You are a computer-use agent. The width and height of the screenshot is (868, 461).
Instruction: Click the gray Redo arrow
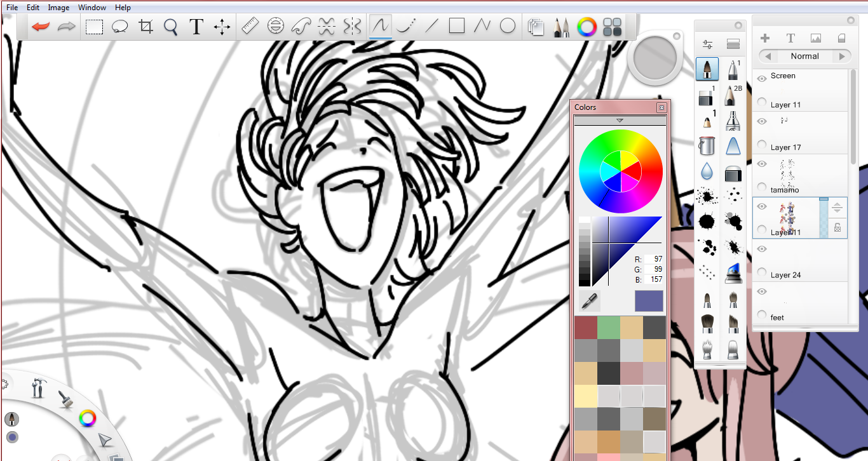[x=67, y=27]
